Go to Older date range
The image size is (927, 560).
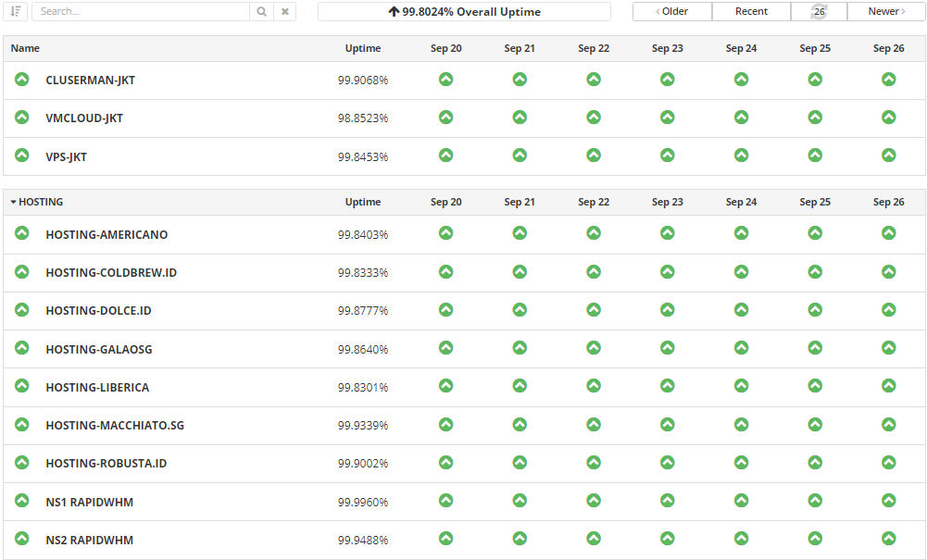[x=672, y=11]
